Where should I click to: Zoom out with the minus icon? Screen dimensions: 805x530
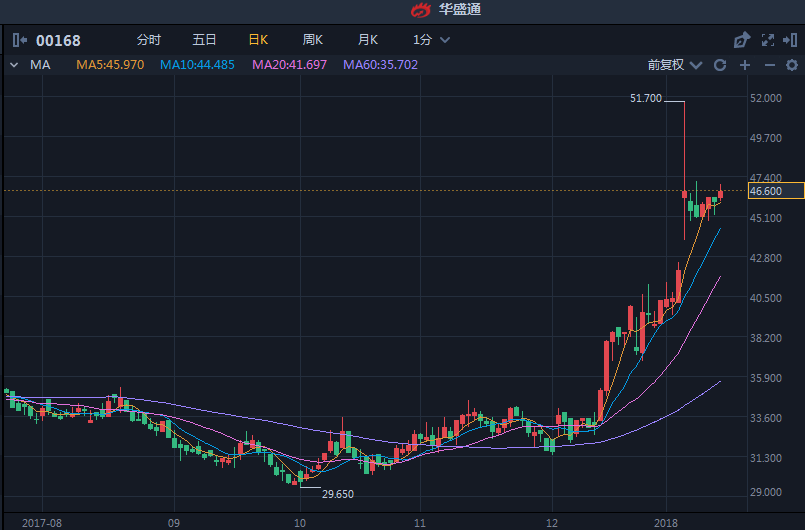(769, 65)
